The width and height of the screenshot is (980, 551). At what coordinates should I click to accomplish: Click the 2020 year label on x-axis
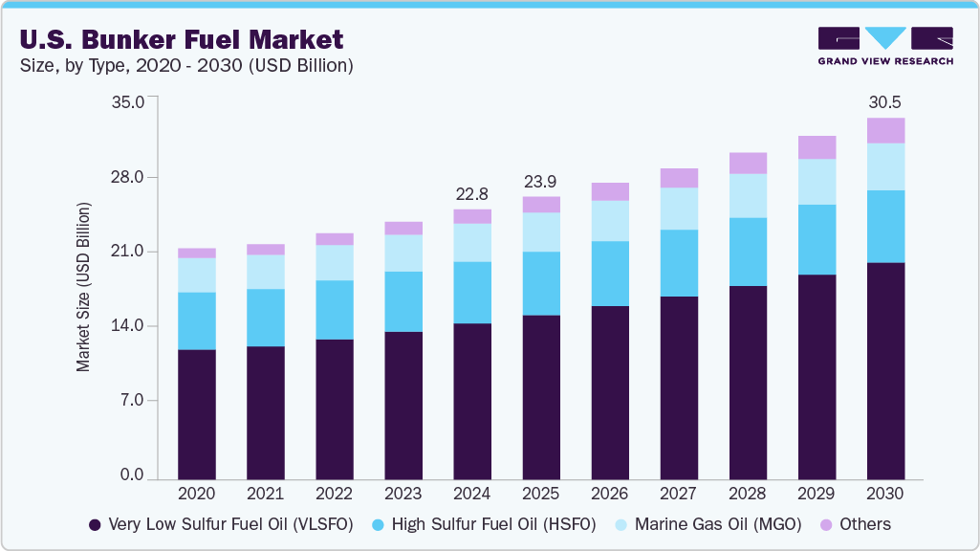196,494
